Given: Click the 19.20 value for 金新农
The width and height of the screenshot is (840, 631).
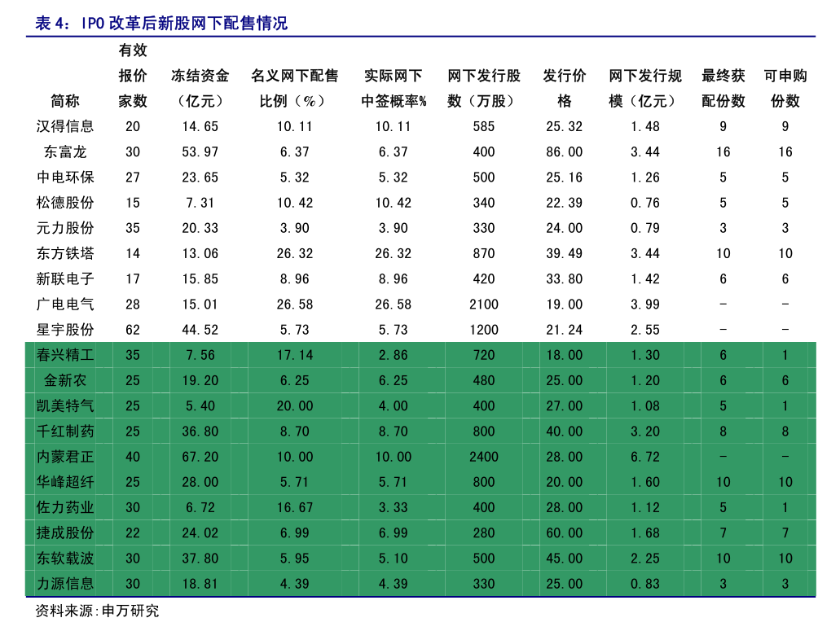Looking at the screenshot, I should (x=200, y=380).
